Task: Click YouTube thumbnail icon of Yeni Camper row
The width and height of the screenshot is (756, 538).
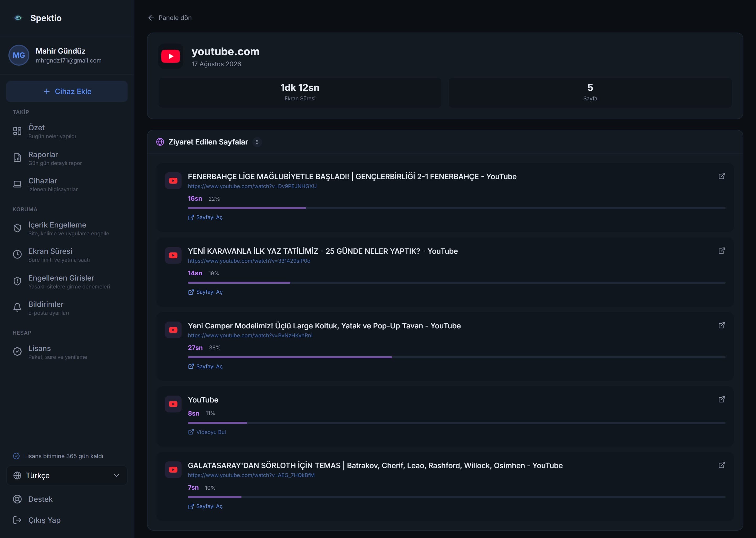Action: (x=173, y=330)
